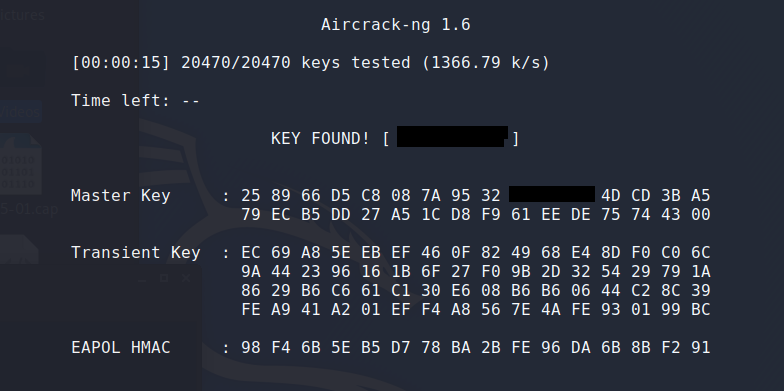Image resolution: width=784 pixels, height=391 pixels.
Task: Click the faint minimize window button
Action: coord(142,281)
